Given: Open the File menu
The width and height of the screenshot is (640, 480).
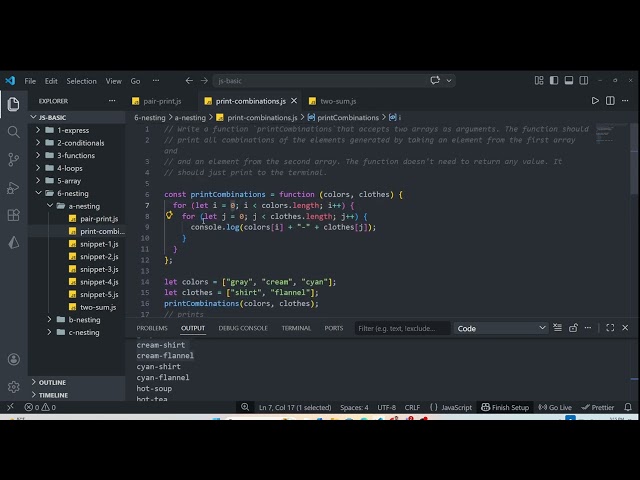Looking at the screenshot, I should 30,81.
